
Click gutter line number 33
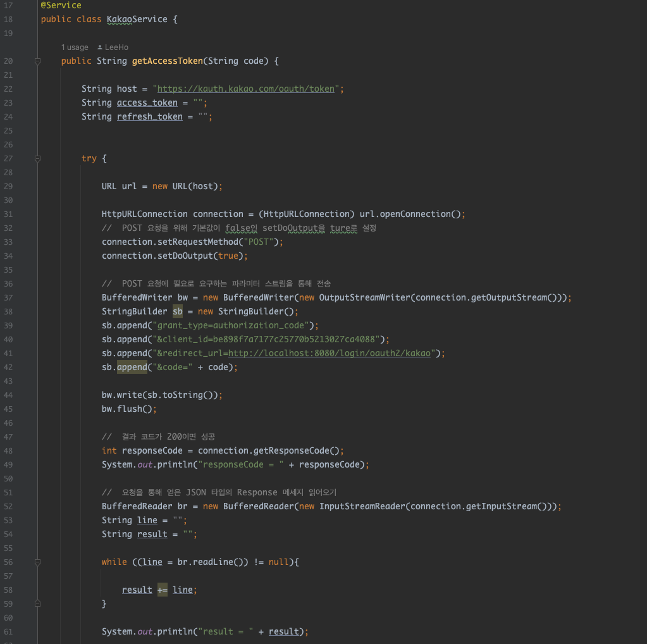(8, 242)
